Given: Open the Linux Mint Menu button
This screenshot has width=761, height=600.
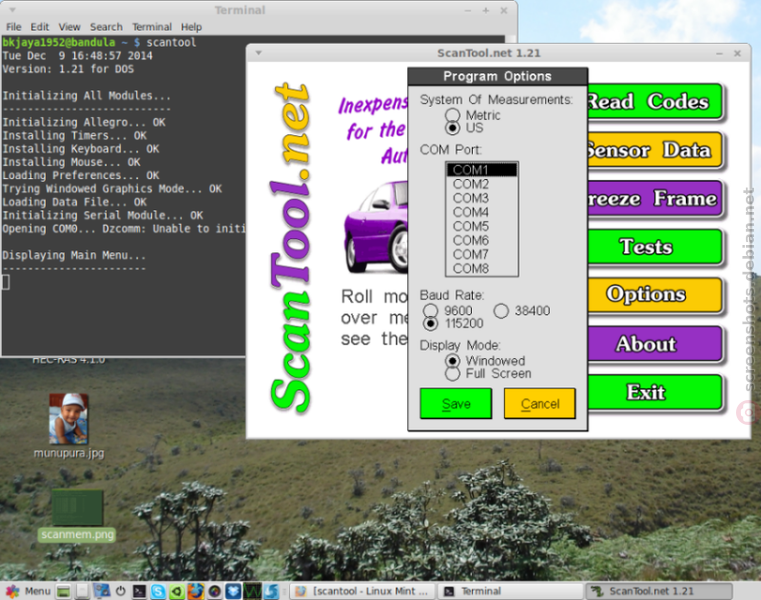Looking at the screenshot, I should point(28,591).
